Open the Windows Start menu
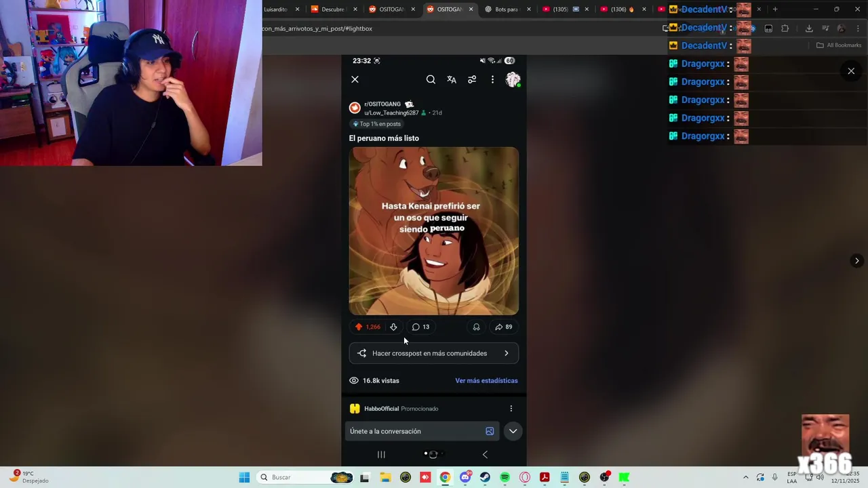This screenshot has width=868, height=488. click(x=244, y=477)
